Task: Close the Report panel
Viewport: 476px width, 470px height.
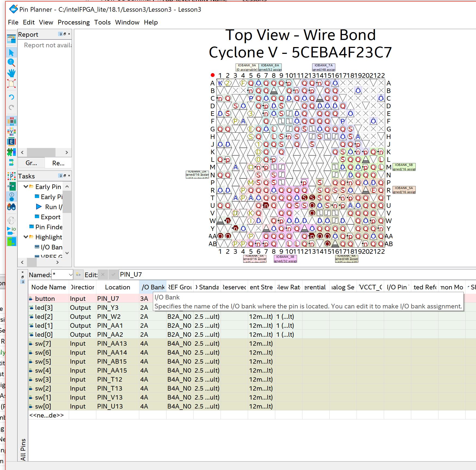Action: (69, 34)
